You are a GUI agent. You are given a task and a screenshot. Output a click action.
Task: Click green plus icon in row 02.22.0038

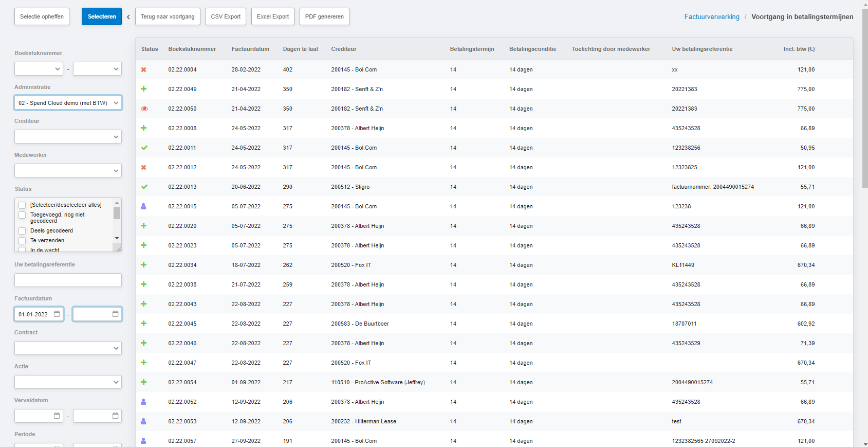tap(144, 284)
